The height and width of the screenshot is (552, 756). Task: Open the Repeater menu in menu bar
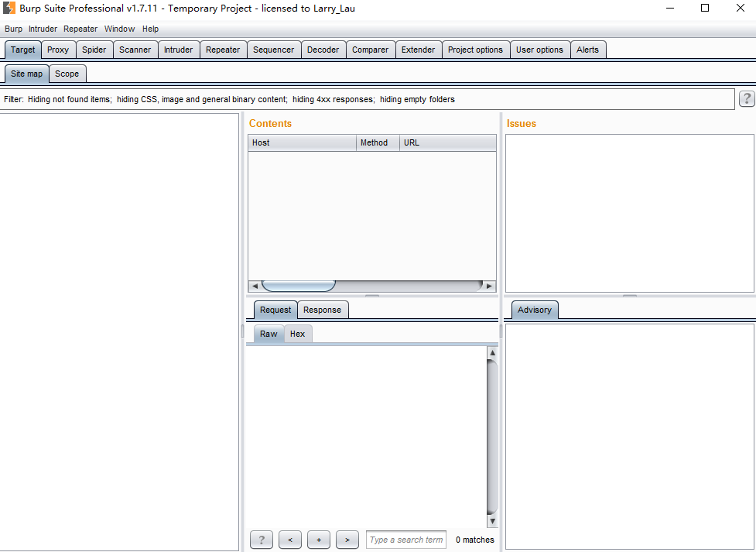point(80,29)
